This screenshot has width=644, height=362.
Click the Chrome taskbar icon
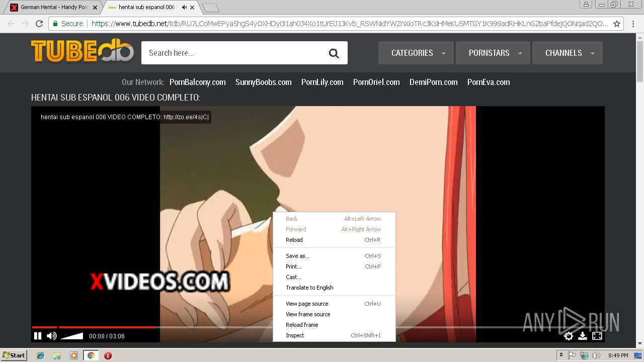(x=91, y=355)
